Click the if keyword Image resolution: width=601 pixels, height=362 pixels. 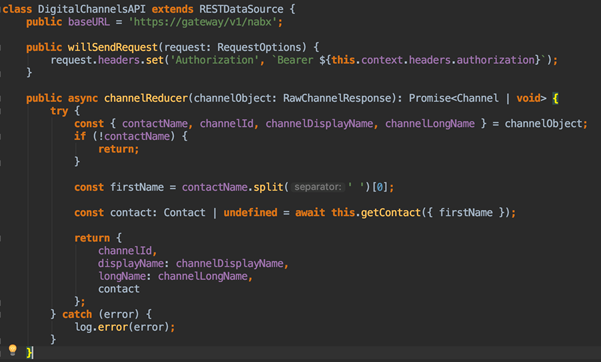click(80, 136)
